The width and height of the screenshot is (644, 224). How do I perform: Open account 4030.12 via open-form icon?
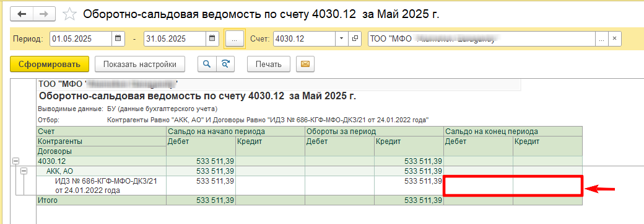[355, 39]
